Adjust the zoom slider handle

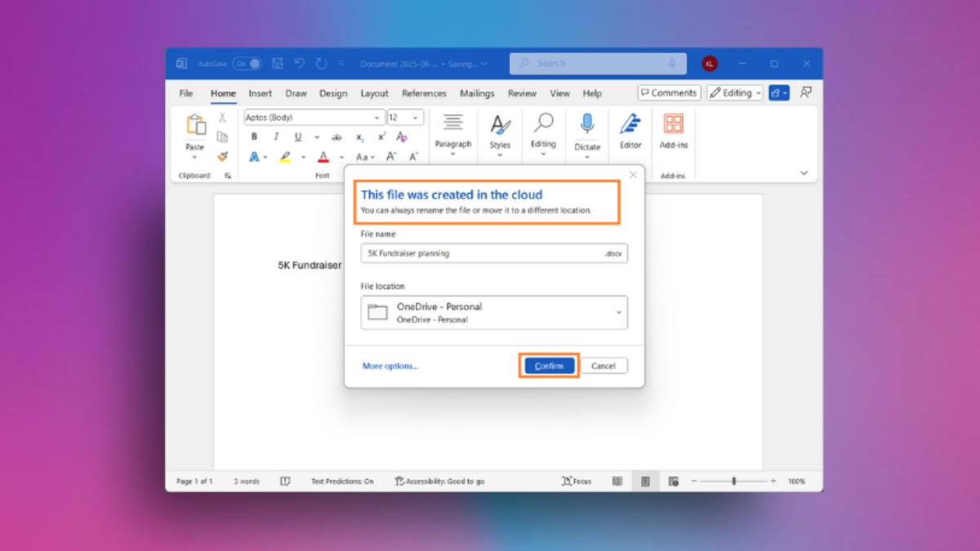(x=734, y=482)
